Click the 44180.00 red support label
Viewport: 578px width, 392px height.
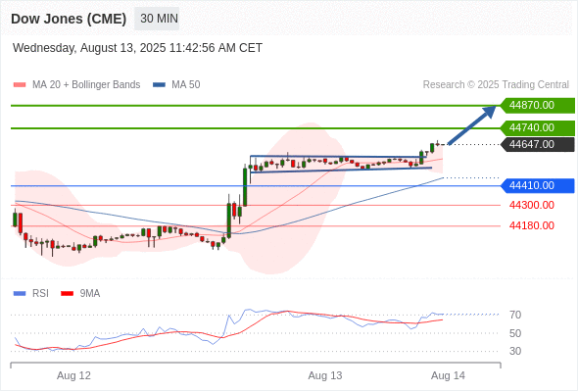(532, 225)
